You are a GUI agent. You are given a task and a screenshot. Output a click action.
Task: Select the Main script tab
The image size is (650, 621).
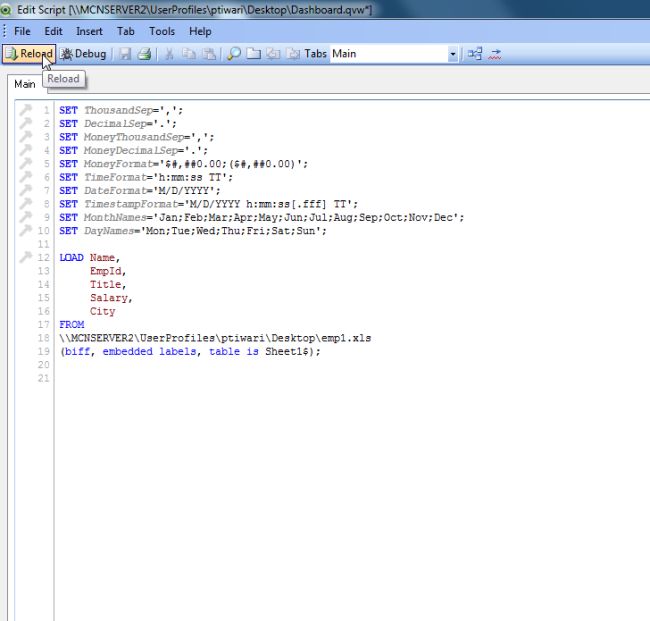coord(25,84)
